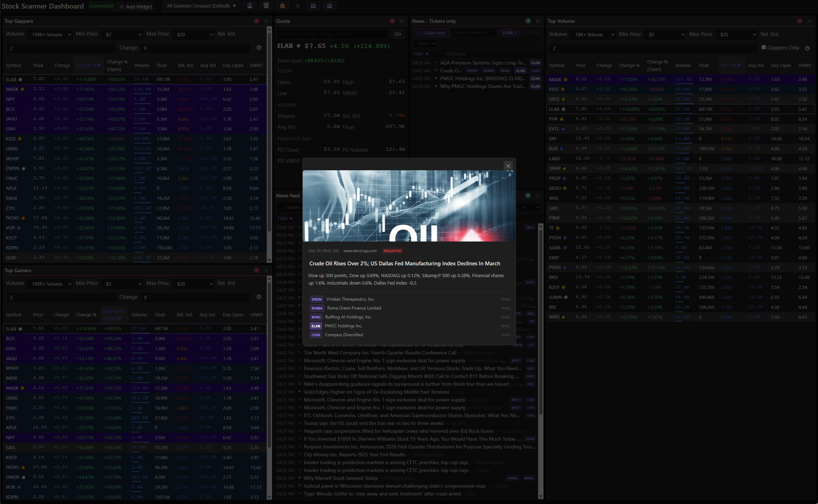This screenshot has width=818, height=504.
Task: Open Top Gainers settings gear icon
Action: click(x=259, y=297)
